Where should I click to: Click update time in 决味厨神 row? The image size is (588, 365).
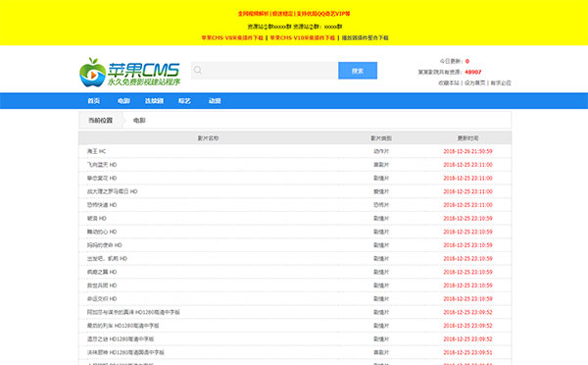(468, 352)
